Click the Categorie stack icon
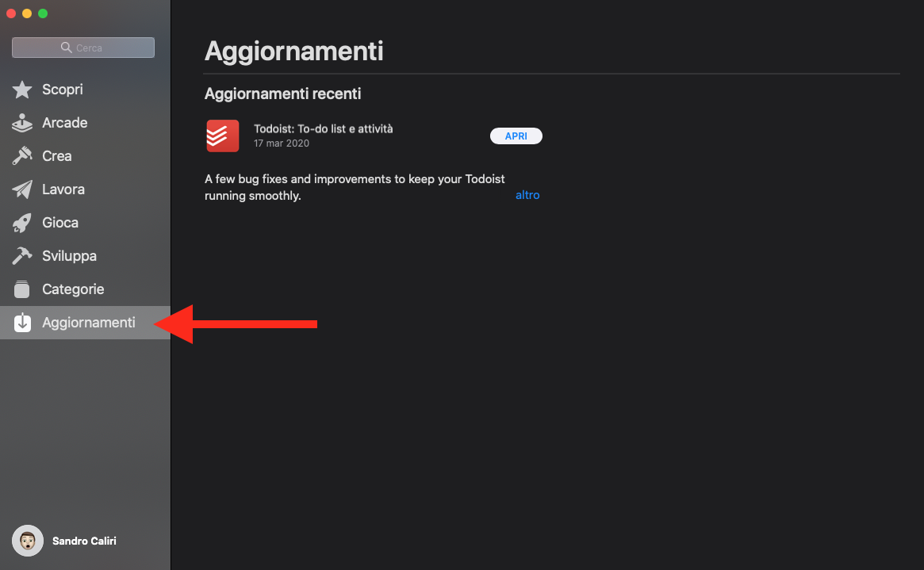Image resolution: width=924 pixels, height=570 pixels. [x=21, y=289]
